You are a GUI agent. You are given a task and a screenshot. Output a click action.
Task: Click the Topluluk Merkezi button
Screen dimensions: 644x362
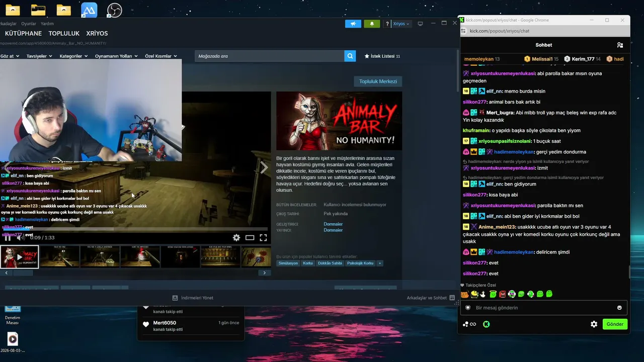tap(378, 81)
